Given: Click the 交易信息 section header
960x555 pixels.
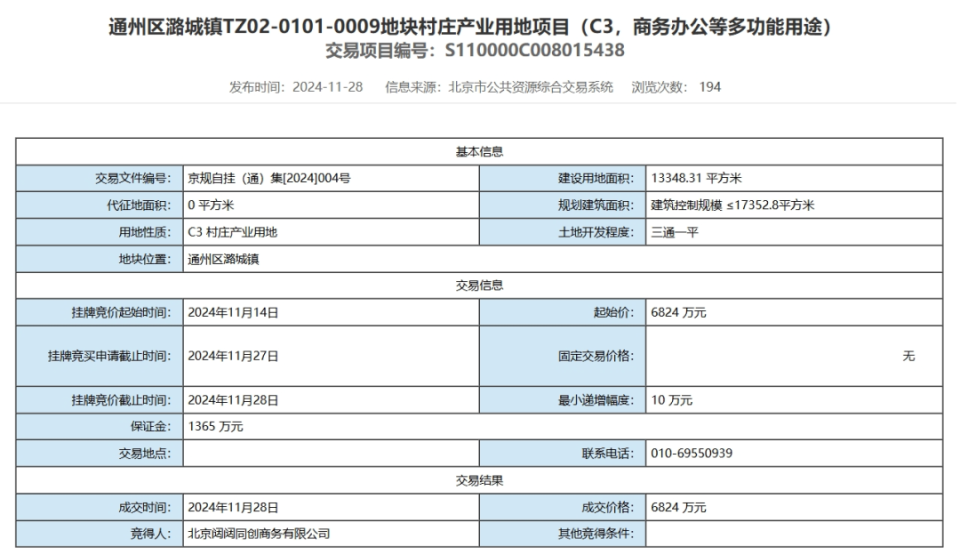Looking at the screenshot, I should click(x=479, y=285).
